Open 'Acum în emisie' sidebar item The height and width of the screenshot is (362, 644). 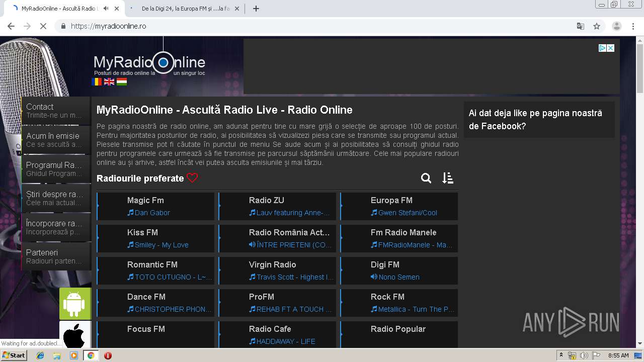56,140
